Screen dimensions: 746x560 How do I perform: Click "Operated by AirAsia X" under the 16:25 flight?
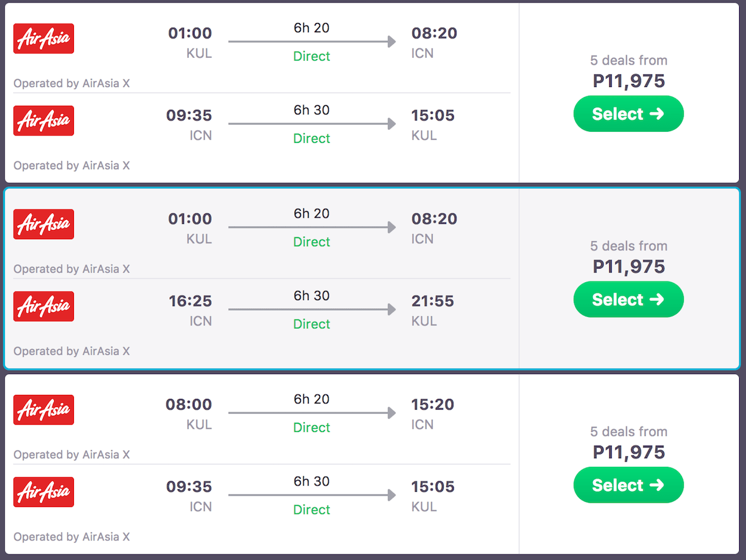[x=71, y=351]
